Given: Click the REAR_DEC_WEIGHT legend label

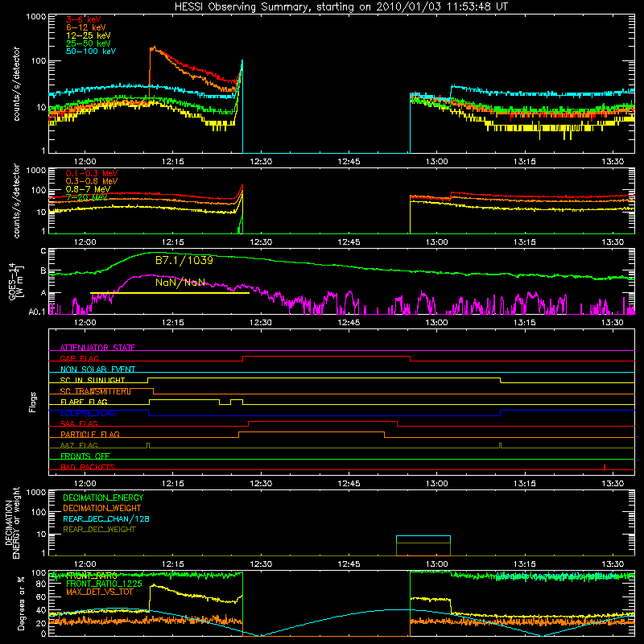Looking at the screenshot, I should point(99,530).
